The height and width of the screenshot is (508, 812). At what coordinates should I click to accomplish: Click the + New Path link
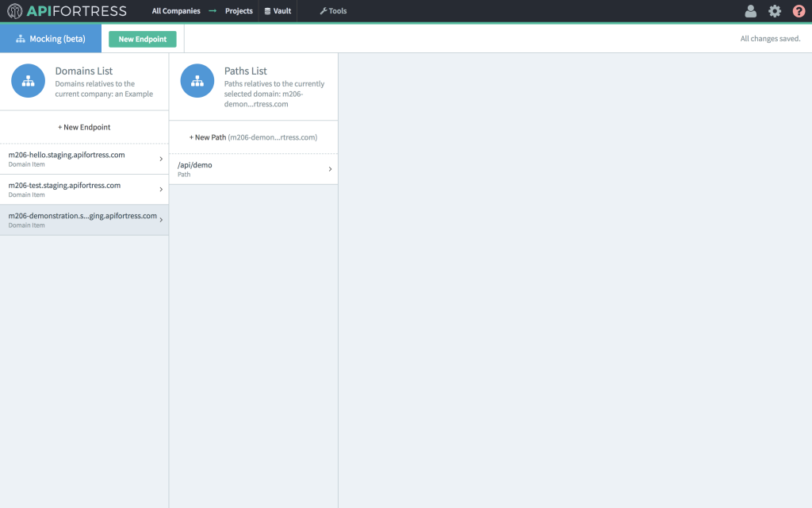tap(253, 137)
